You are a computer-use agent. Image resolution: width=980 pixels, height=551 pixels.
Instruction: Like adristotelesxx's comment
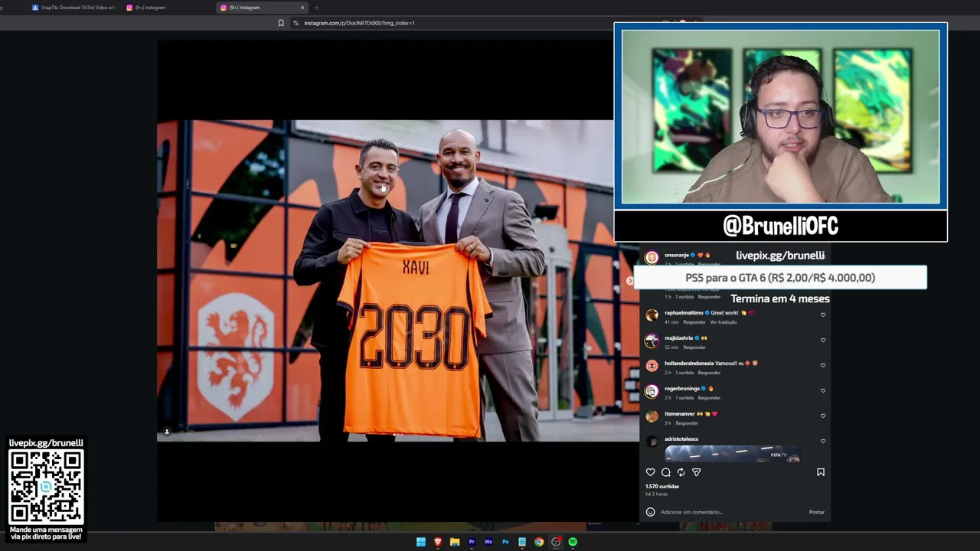click(x=823, y=441)
